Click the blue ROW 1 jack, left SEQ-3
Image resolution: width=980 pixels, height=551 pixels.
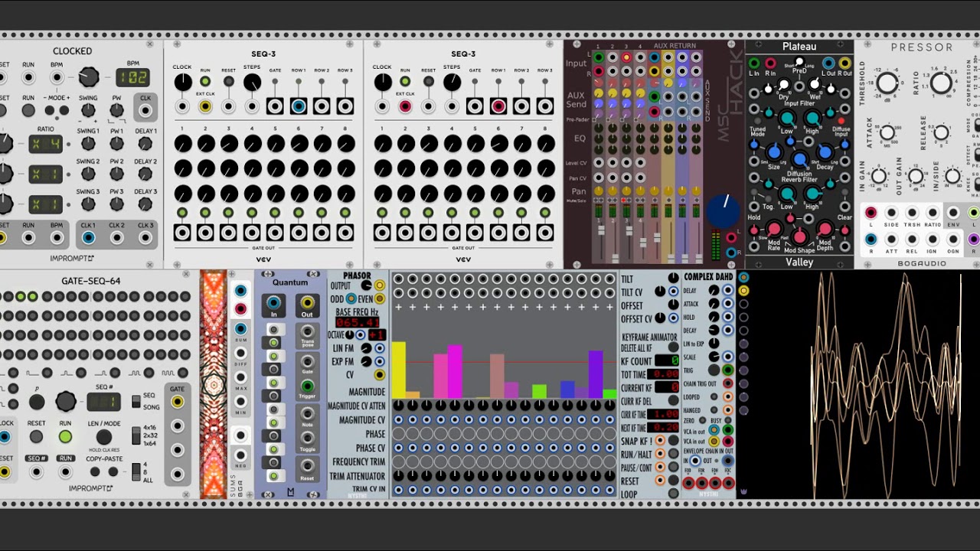click(299, 107)
